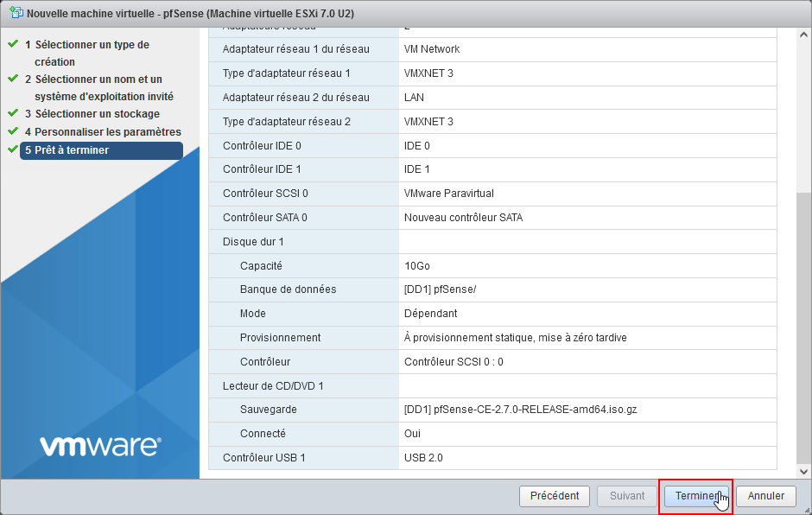Viewport: 812px width, 515px height.
Task: Click the green checkmark beside step 3
Action: coord(13,112)
